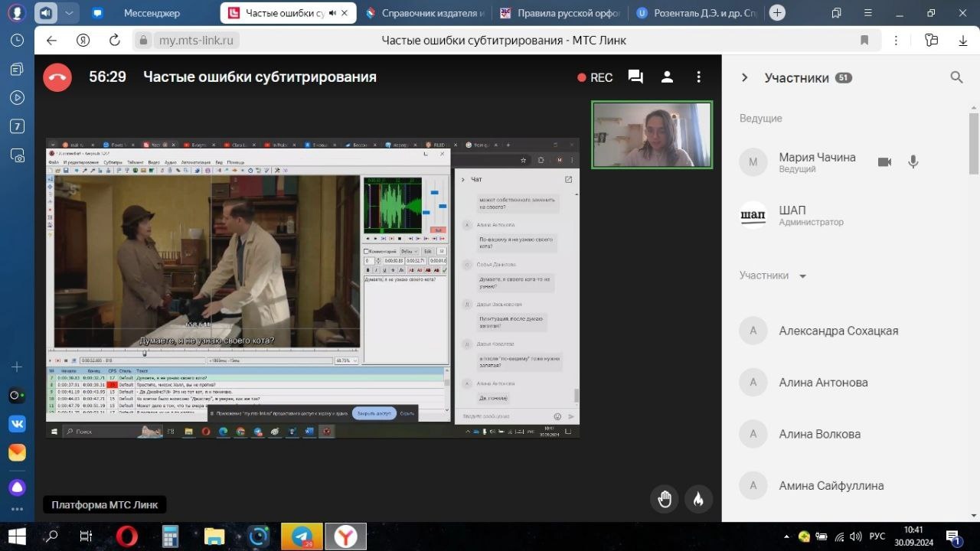Switch to the Розенталь Д.Э. tab
980x551 pixels.
tap(695, 13)
